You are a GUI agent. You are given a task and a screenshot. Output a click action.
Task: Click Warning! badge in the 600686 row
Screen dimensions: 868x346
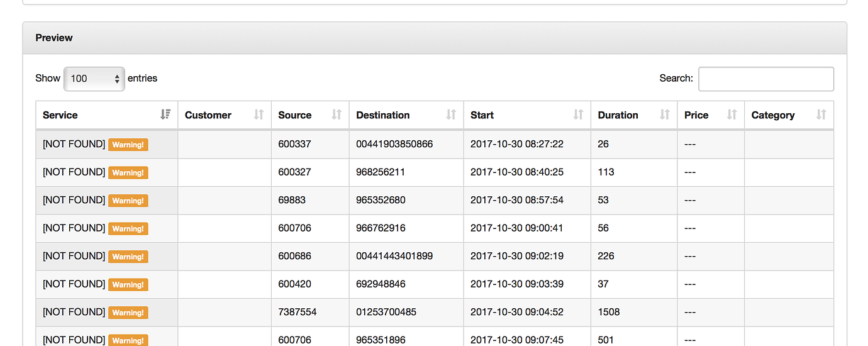128,257
